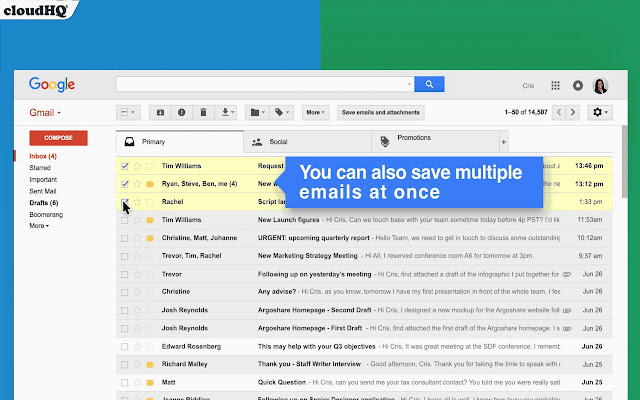This screenshot has height=400, width=640.
Task: Go to older emails page arrow
Action: pyautogui.click(x=573, y=112)
